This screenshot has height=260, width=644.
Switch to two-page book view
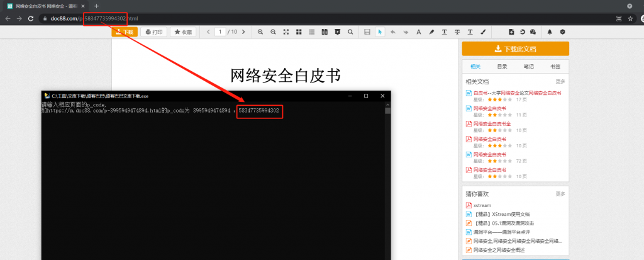point(325,32)
